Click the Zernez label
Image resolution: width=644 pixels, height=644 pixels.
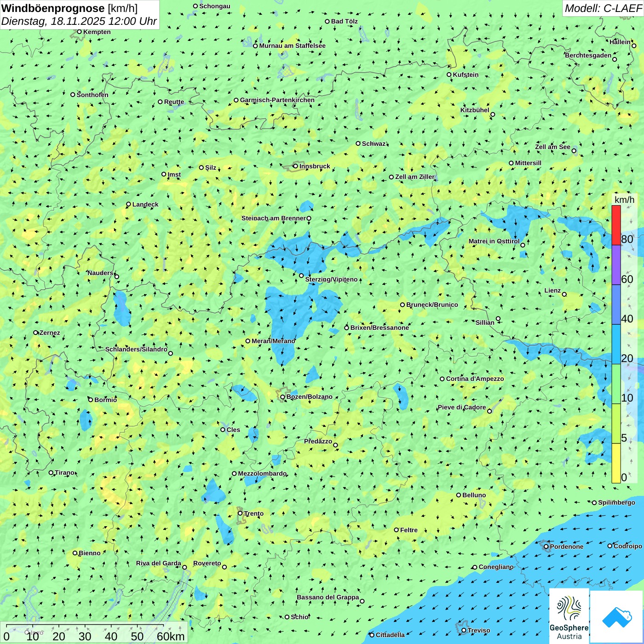pyautogui.click(x=50, y=333)
